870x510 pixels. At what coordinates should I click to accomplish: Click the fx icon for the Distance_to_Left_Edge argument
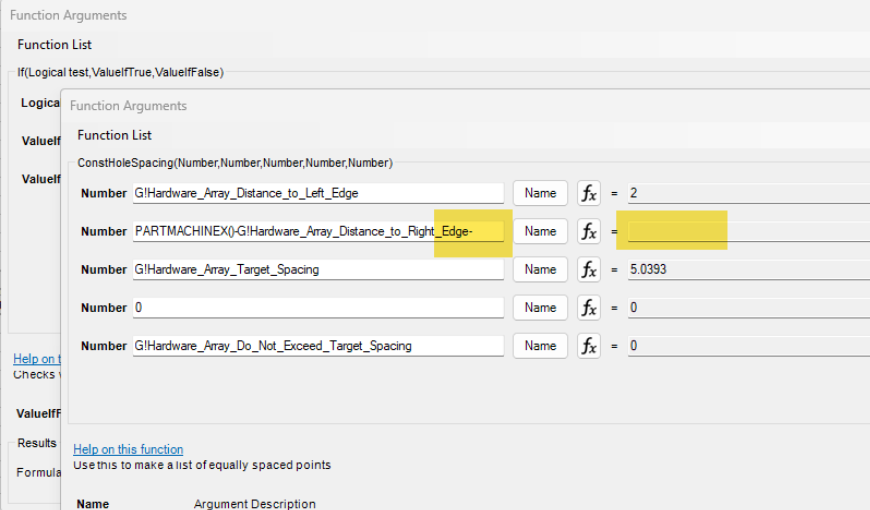(x=590, y=193)
